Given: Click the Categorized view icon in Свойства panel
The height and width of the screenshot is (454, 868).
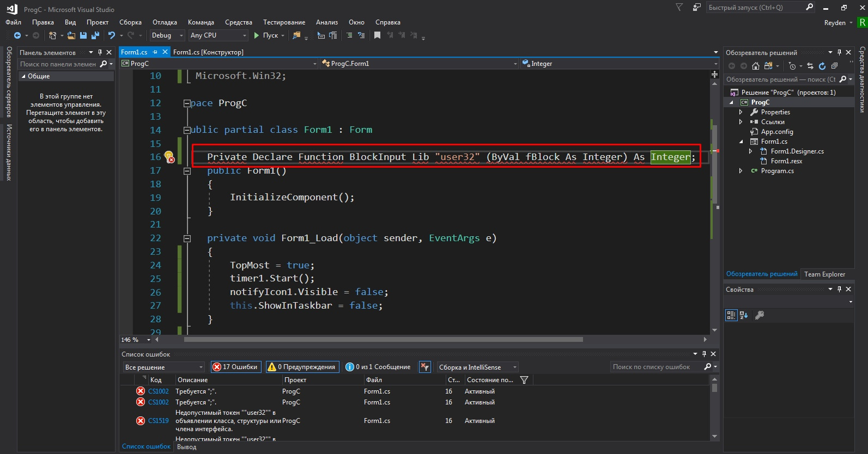Looking at the screenshot, I should click(x=731, y=315).
